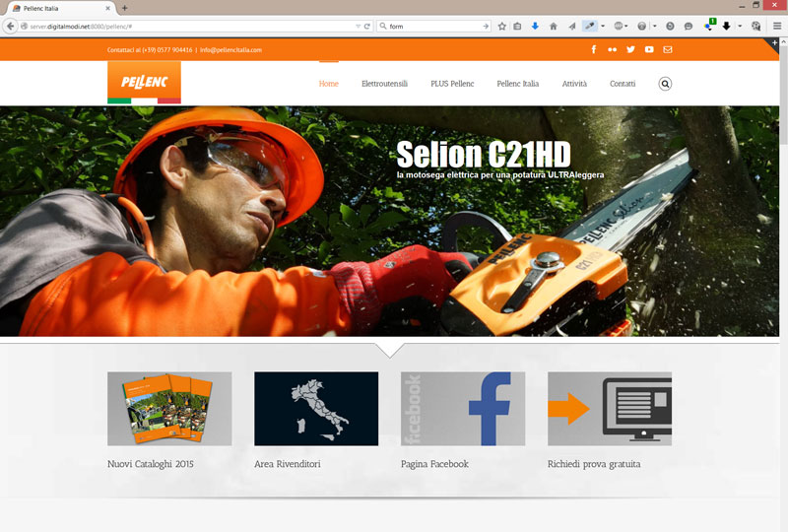This screenshot has height=532, width=788.
Task: Go to the browser home page icon
Action: click(x=554, y=27)
